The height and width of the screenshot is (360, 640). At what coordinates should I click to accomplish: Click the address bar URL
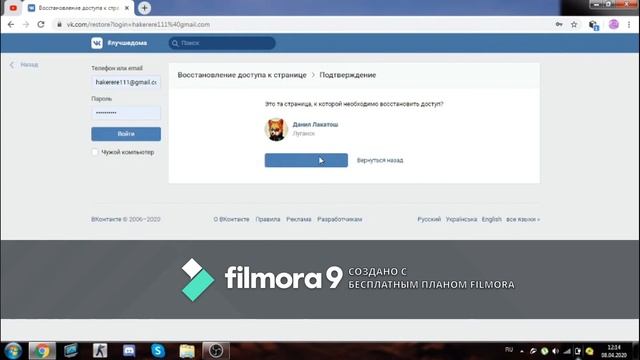pyautogui.click(x=138, y=24)
